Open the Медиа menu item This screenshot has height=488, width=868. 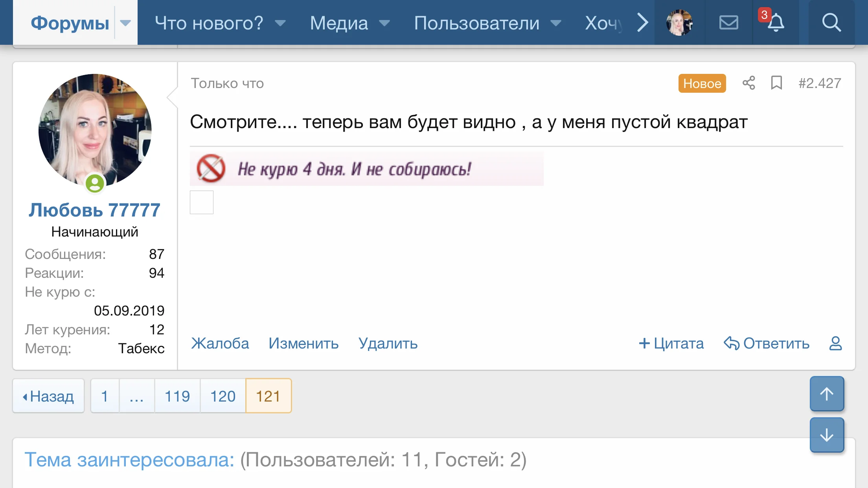coord(339,23)
